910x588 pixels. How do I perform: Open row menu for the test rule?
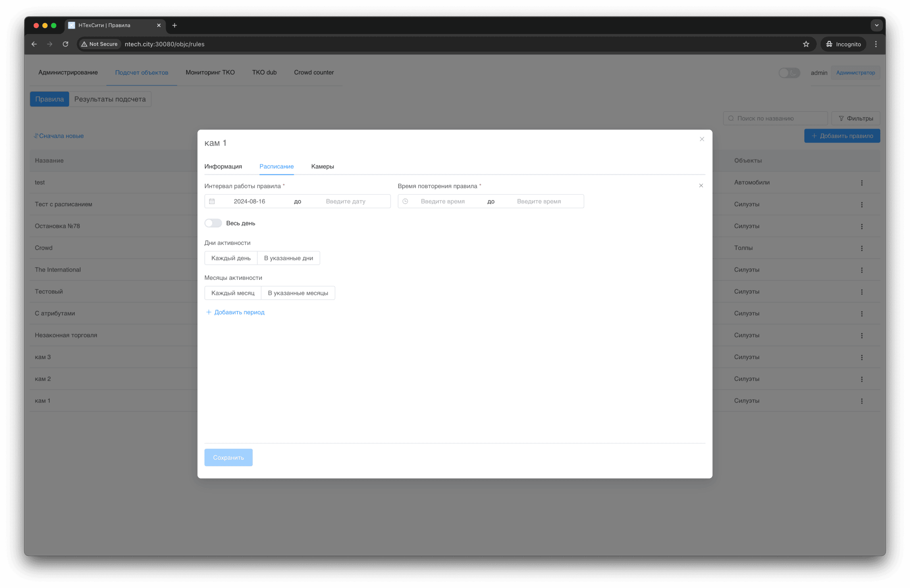pos(861,183)
